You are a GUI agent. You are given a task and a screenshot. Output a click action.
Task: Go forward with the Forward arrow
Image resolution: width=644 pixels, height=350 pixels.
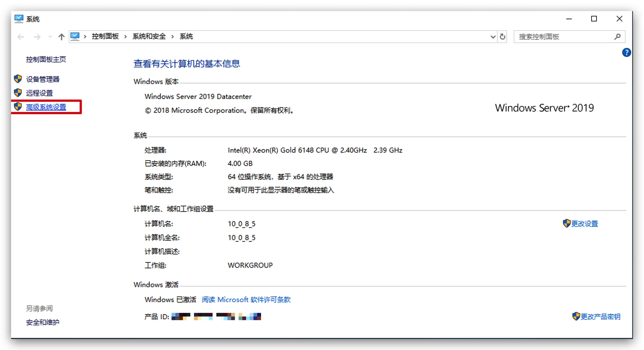tap(37, 37)
